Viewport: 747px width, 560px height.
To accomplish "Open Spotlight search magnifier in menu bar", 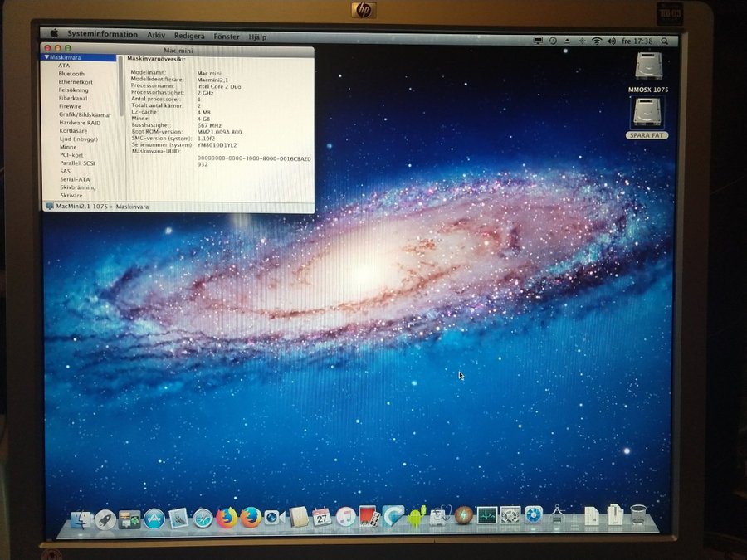I will click(665, 41).
